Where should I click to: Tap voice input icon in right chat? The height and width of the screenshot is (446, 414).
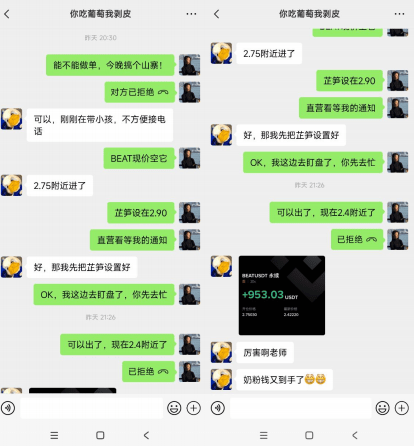(218, 408)
